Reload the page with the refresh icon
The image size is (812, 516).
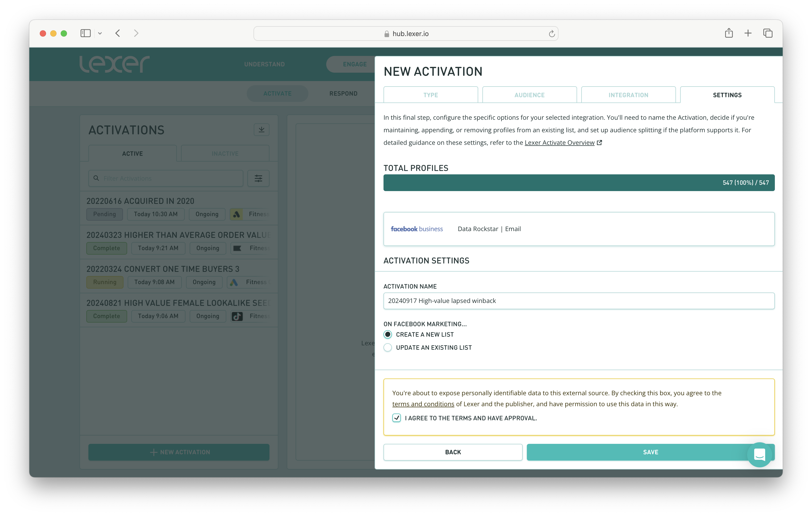(x=552, y=33)
